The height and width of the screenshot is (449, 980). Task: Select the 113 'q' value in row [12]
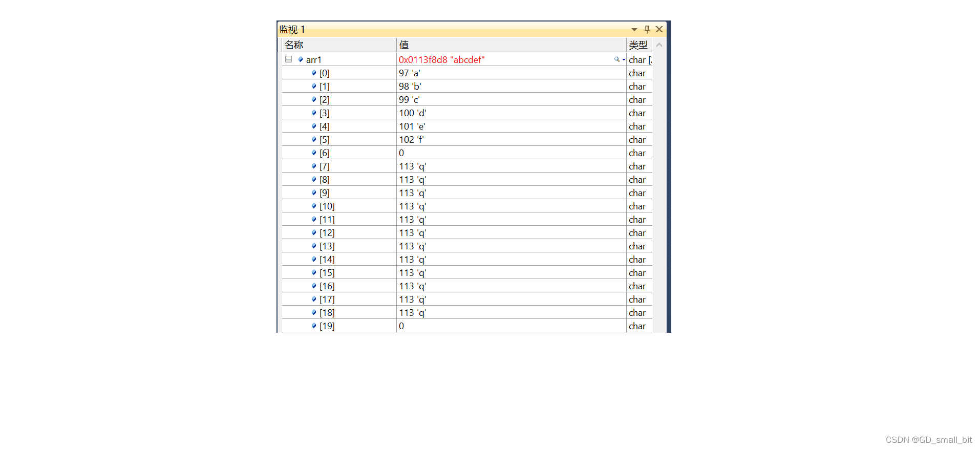click(x=413, y=233)
